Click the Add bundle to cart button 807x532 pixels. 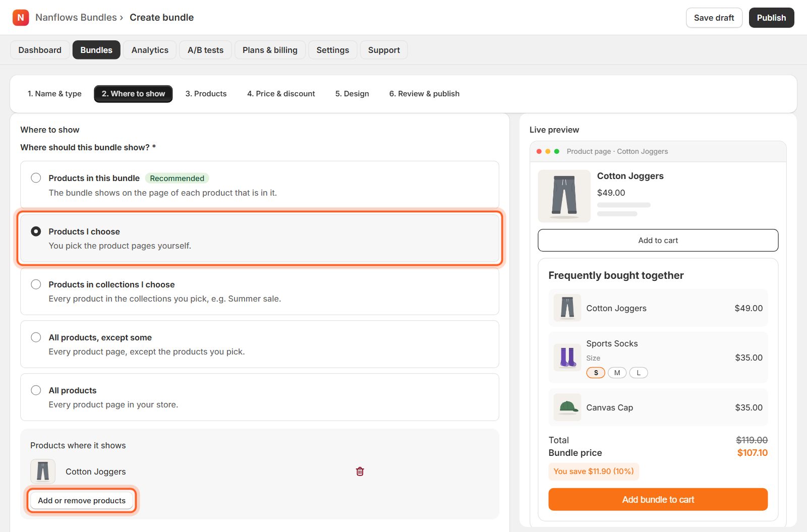click(658, 499)
